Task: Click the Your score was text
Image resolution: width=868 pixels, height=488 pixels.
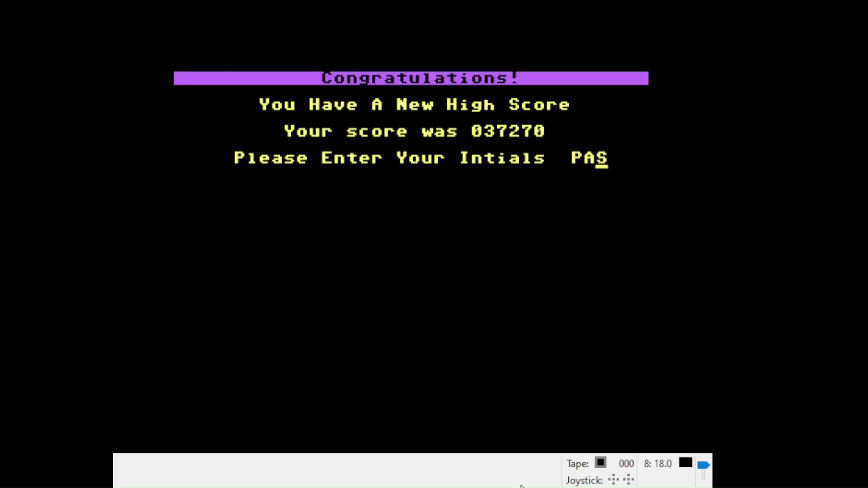Action: [x=371, y=131]
